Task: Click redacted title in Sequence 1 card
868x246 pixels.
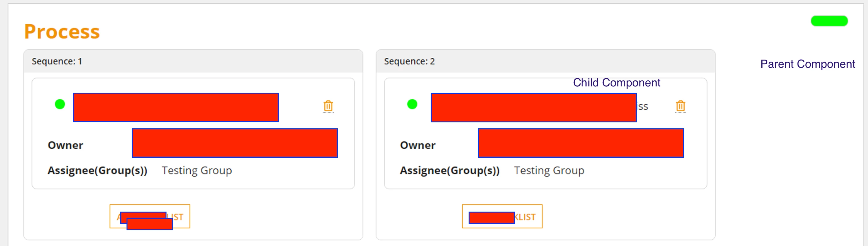Action: [176, 107]
